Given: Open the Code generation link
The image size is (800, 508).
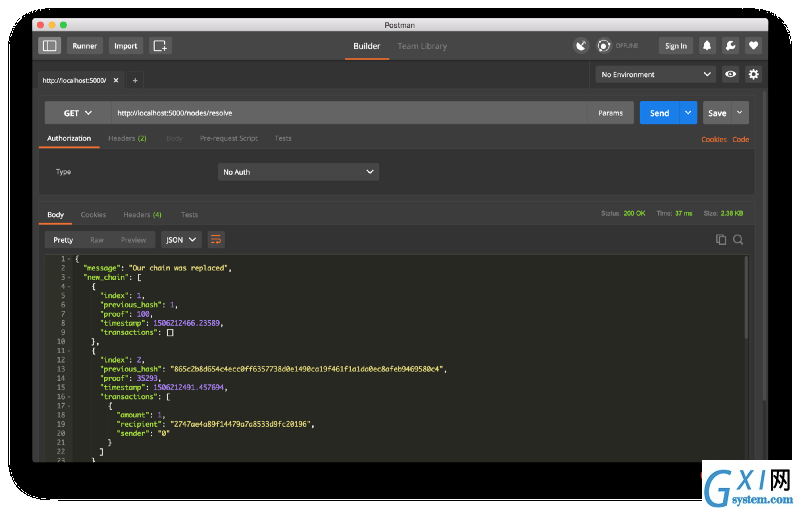Looking at the screenshot, I should point(741,139).
